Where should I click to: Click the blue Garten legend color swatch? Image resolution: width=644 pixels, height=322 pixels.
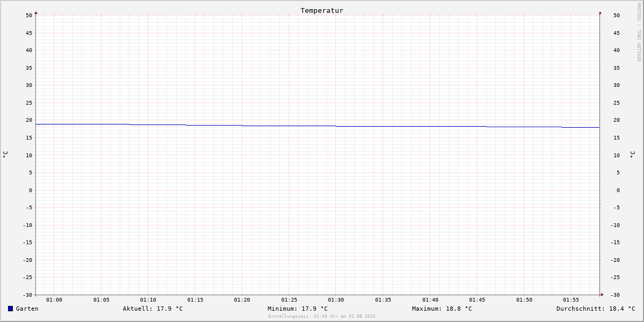point(10,309)
